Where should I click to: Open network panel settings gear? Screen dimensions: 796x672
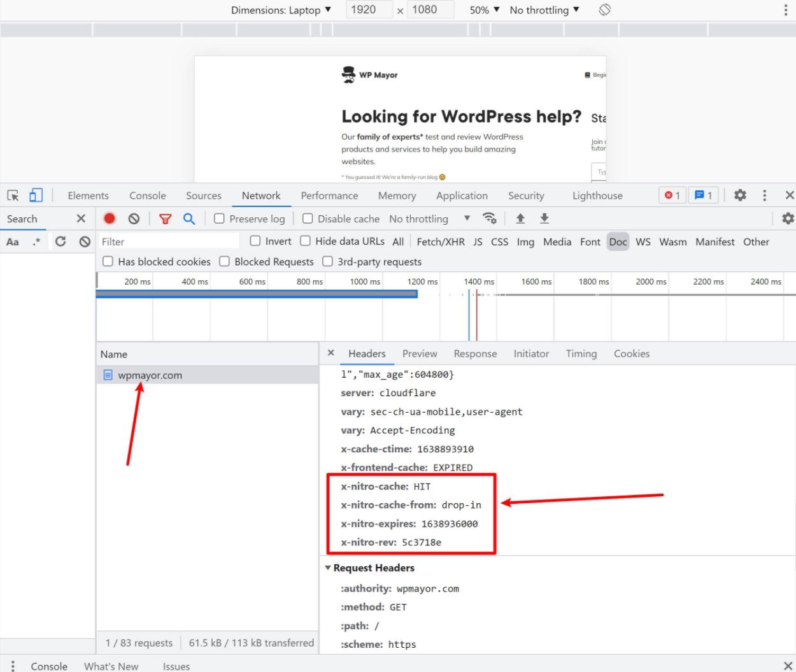[x=788, y=218]
